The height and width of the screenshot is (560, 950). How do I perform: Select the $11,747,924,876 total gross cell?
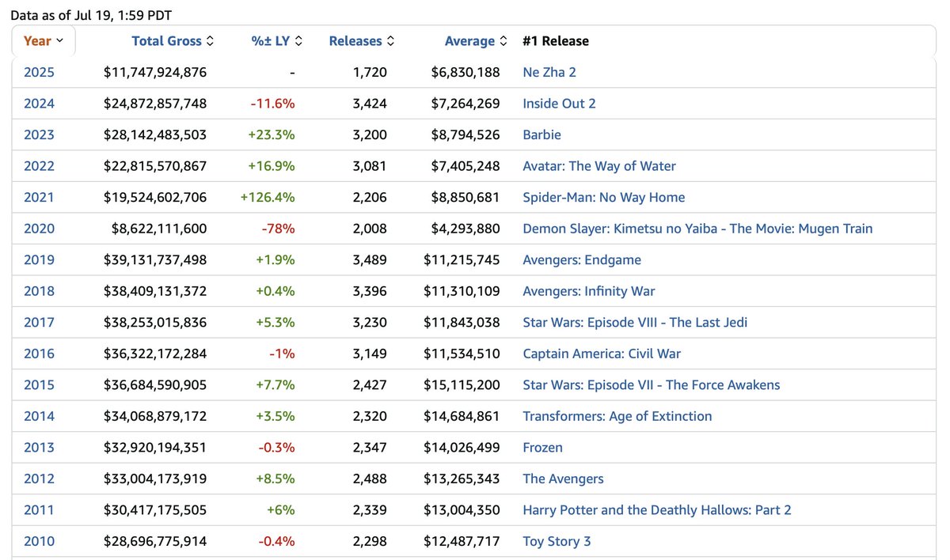155,72
